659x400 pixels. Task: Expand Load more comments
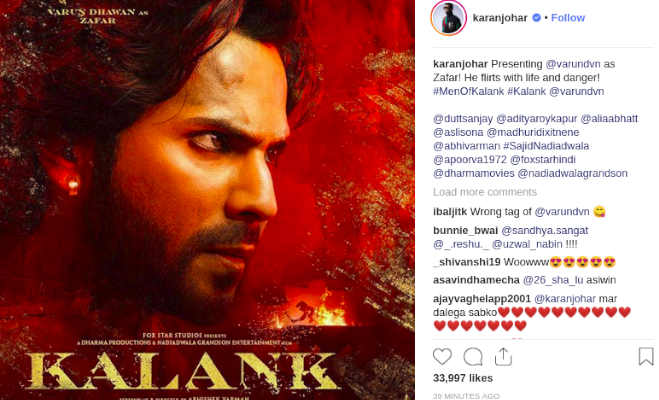[x=485, y=192]
